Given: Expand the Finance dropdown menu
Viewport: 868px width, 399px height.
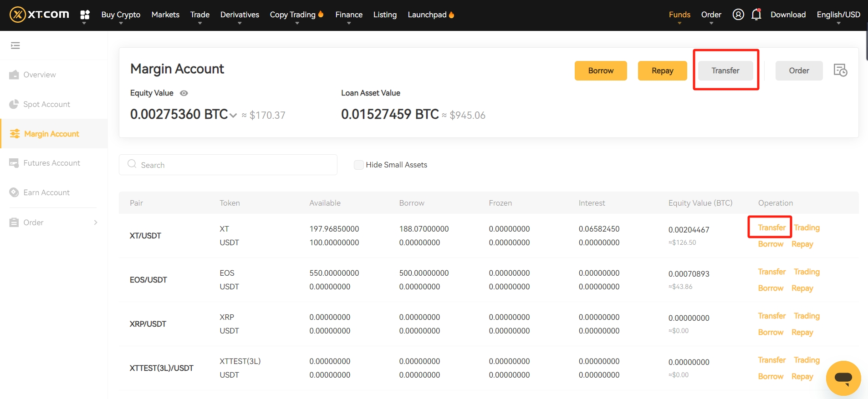Looking at the screenshot, I should [x=349, y=15].
